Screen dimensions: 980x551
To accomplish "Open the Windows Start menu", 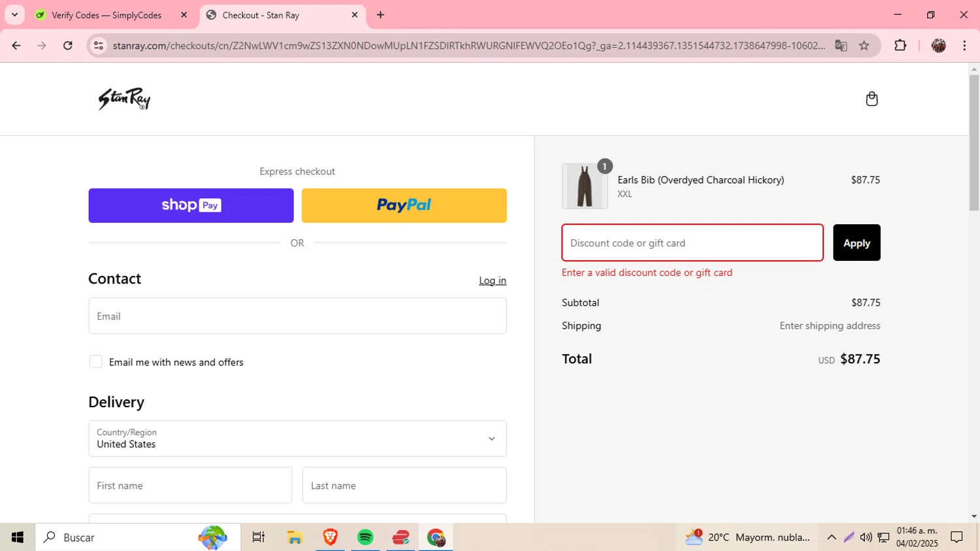I will point(18,537).
